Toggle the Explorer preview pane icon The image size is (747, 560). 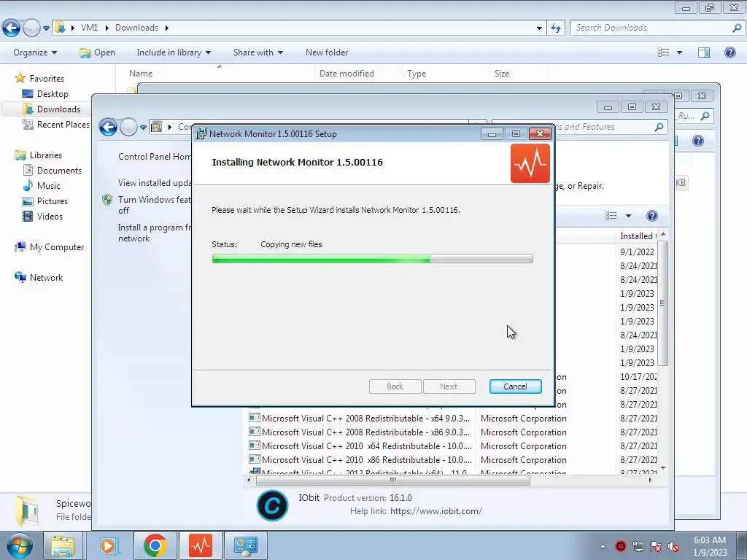tap(704, 52)
